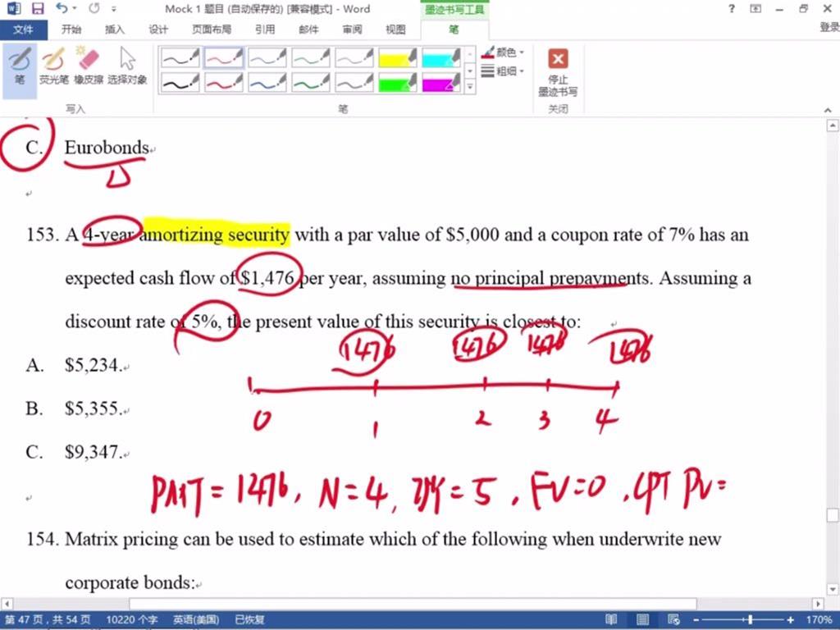Activate the Select Objects (选择对象) tool
Screen dimensions: 840x630
(x=127, y=67)
